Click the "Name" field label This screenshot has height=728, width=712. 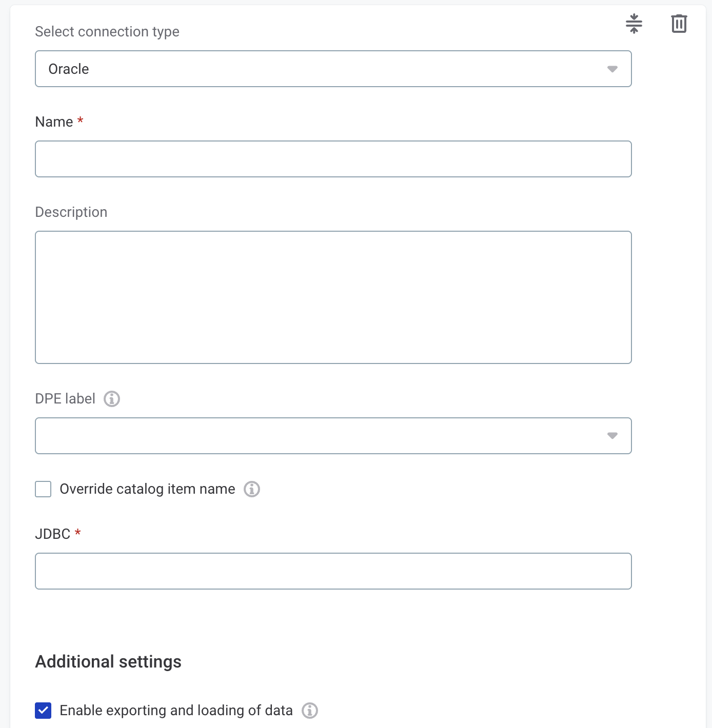[x=54, y=122]
